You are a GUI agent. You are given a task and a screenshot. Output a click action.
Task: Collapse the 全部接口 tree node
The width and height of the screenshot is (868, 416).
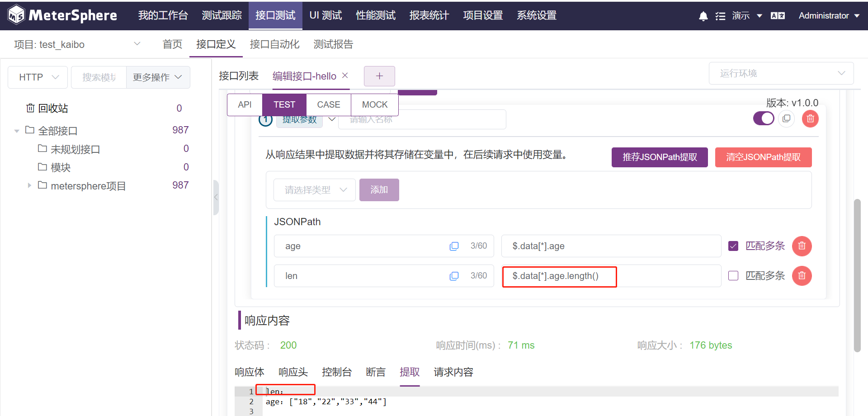click(x=17, y=131)
